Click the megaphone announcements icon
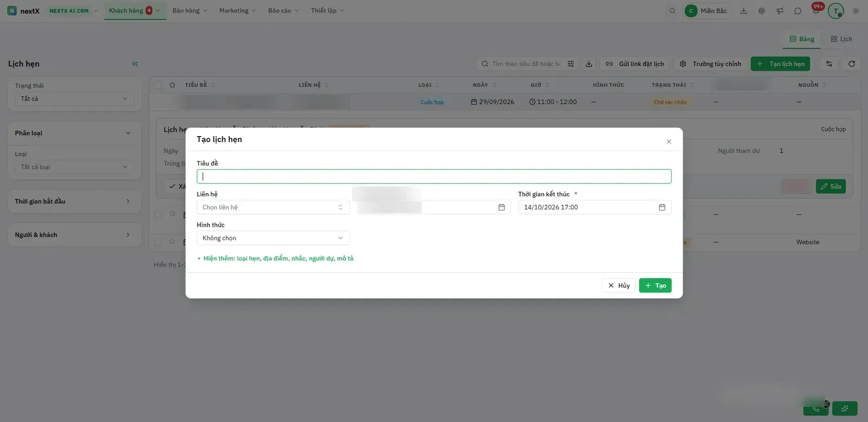 click(x=780, y=11)
